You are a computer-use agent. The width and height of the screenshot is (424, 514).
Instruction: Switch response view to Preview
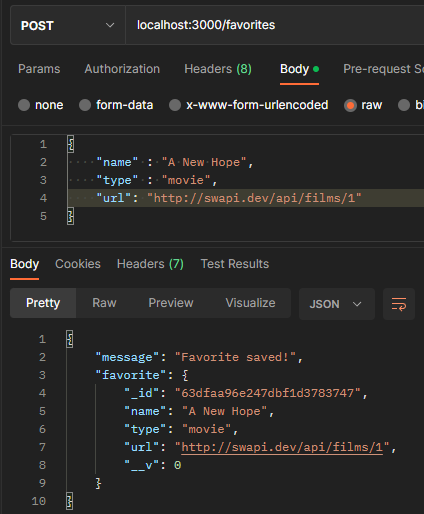click(x=171, y=303)
